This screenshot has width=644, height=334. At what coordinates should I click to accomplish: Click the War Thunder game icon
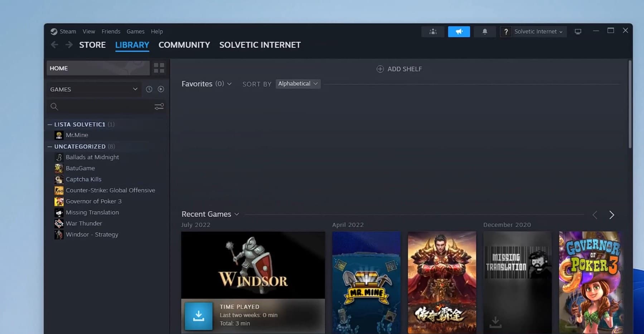coord(59,224)
